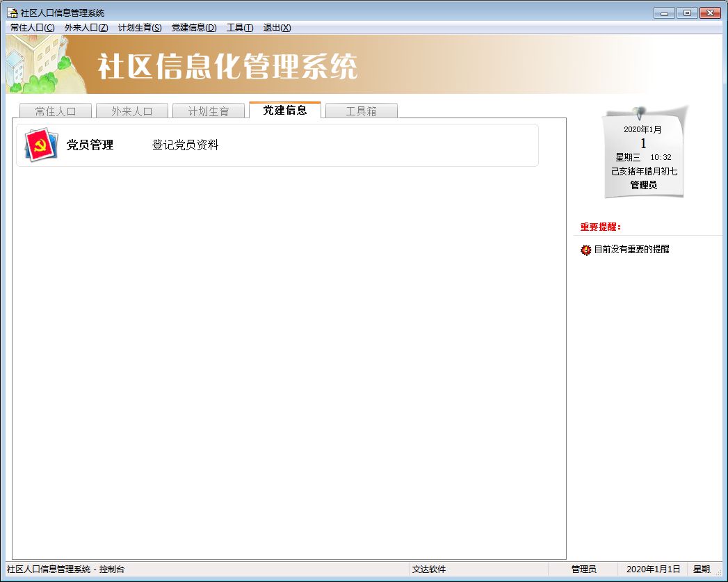The image size is (728, 582).
Task: Click the red reminder alert icon
Action: pyautogui.click(x=585, y=250)
